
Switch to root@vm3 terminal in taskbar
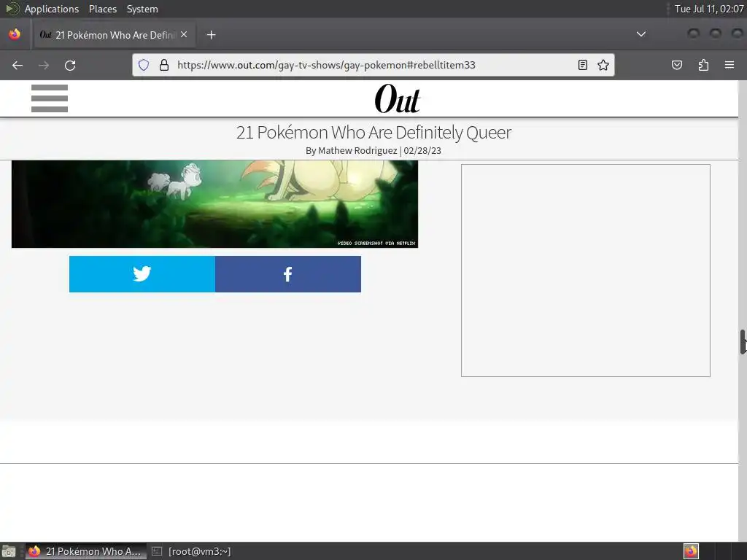191,551
